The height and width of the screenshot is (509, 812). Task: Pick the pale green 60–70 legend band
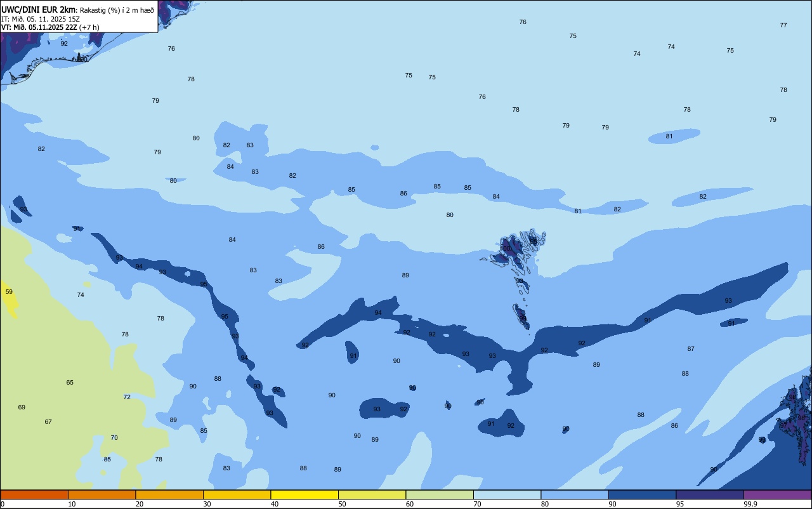click(440, 494)
